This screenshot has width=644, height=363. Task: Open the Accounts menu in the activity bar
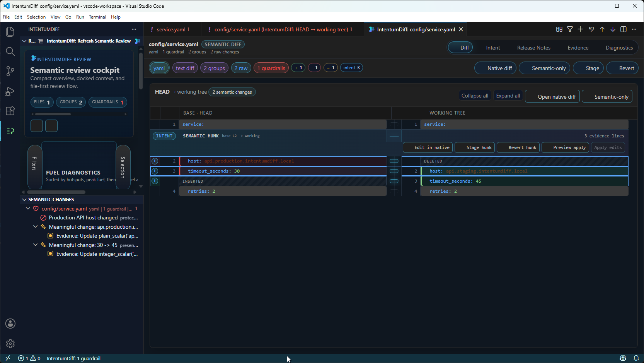[10, 324]
